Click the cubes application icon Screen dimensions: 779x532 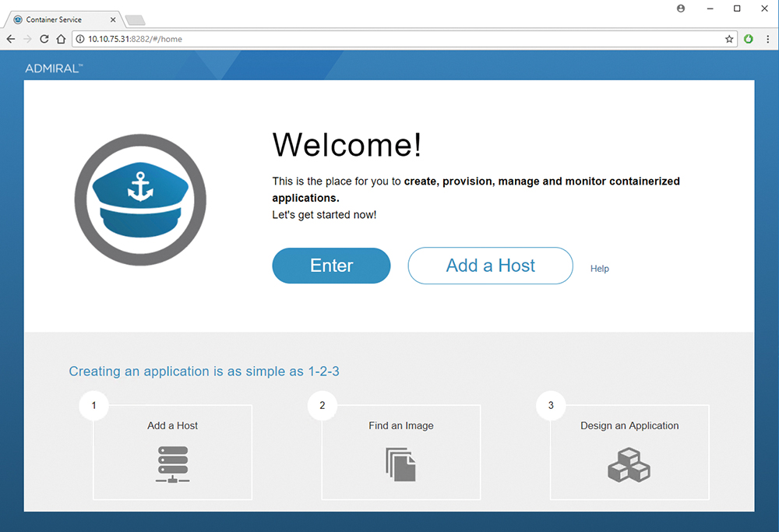(x=629, y=464)
